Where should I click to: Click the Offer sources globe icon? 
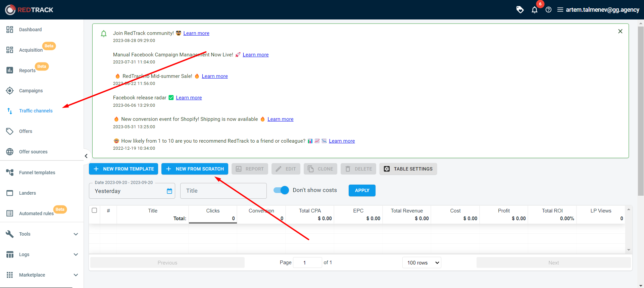pos(10,152)
